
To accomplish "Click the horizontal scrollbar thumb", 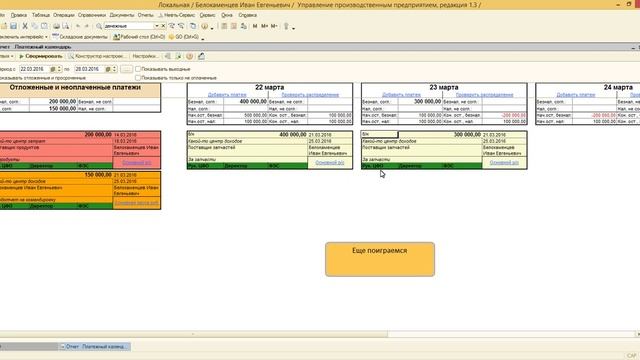I will point(193,334).
